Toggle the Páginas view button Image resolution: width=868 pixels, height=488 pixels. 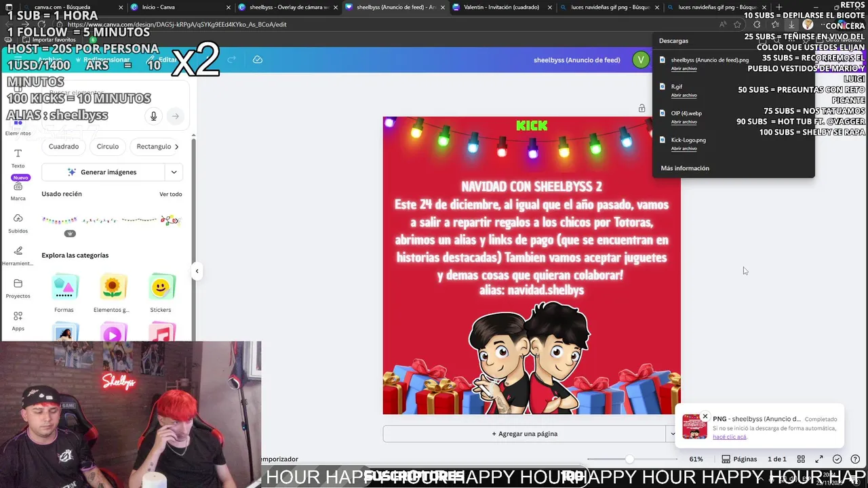739,459
